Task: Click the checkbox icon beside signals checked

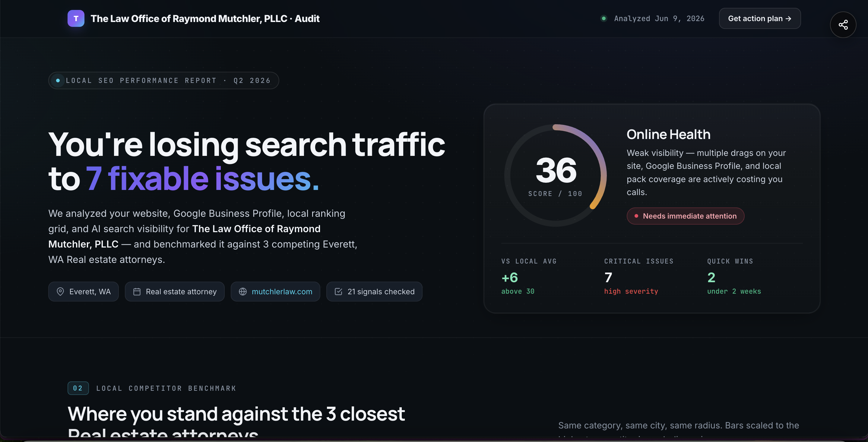Action: coord(338,292)
